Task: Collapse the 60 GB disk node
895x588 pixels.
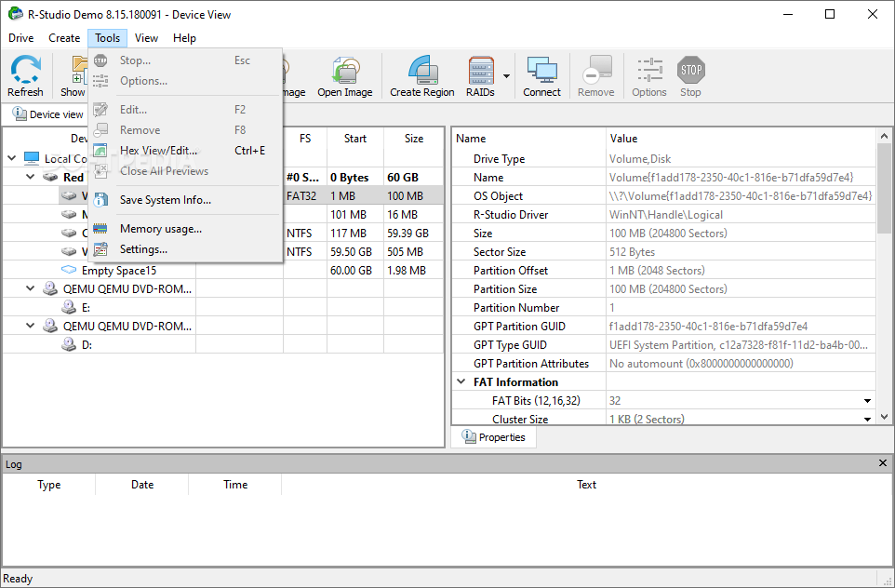Action: [31, 177]
